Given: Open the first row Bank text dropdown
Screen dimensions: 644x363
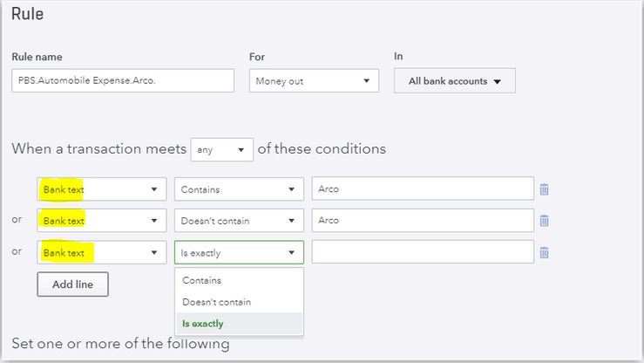Looking at the screenshot, I should click(102, 189).
